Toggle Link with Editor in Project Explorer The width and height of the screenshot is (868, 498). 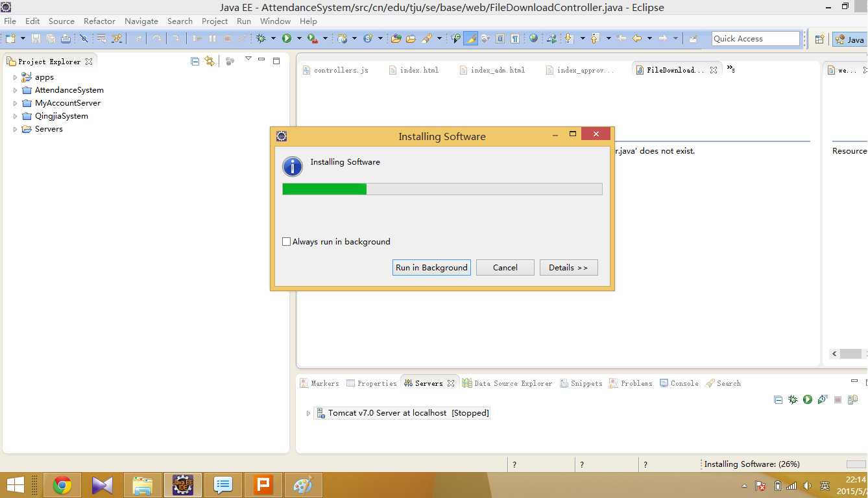coord(209,61)
